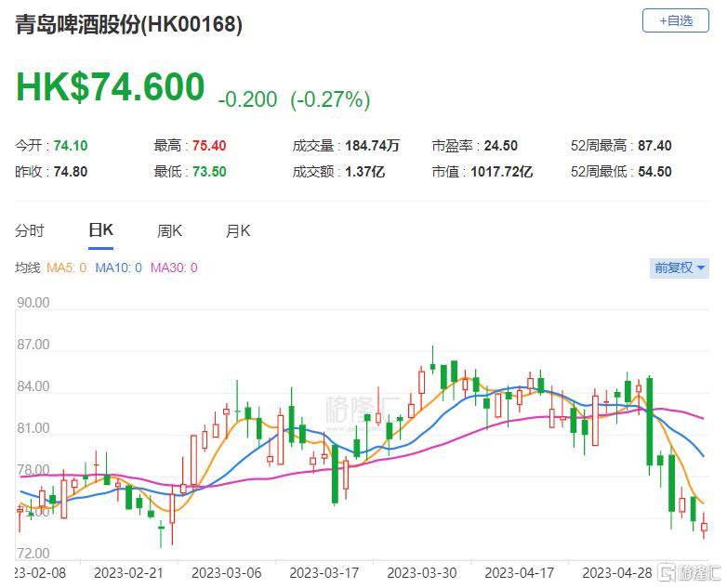Click the 市值 value 1017.72亿
This screenshot has height=588, width=727.
[x=501, y=172]
